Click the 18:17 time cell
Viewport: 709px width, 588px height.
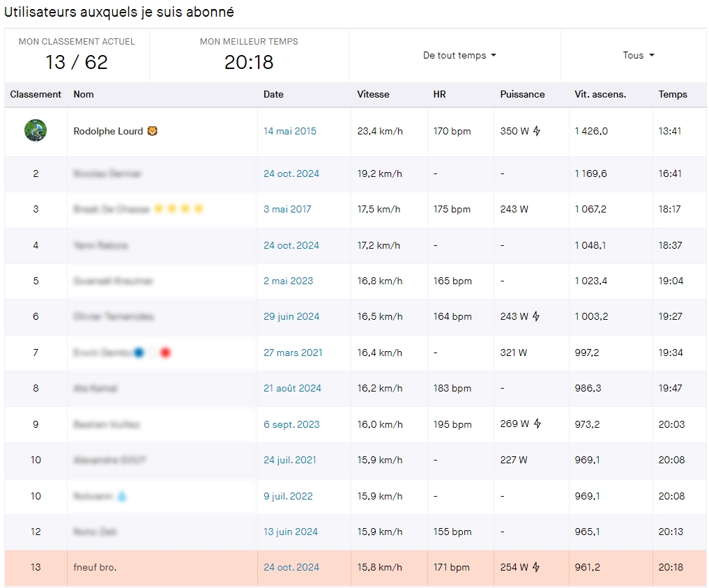(x=669, y=209)
